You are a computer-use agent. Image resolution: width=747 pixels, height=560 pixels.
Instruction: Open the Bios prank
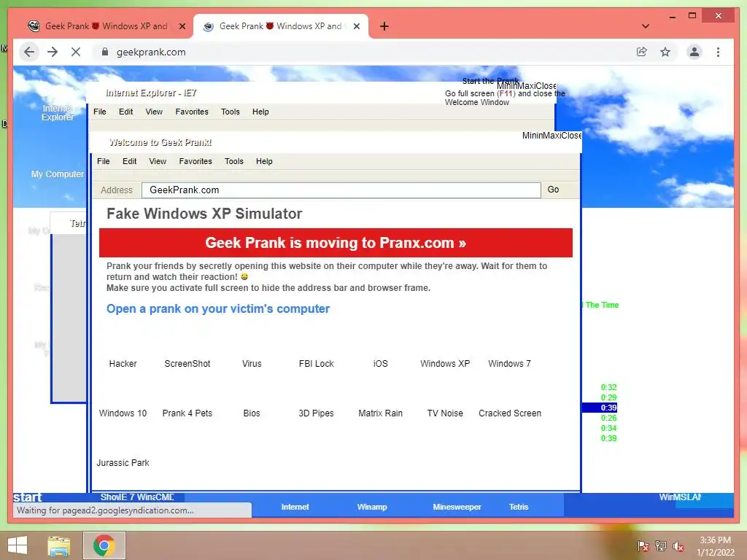pos(252,413)
